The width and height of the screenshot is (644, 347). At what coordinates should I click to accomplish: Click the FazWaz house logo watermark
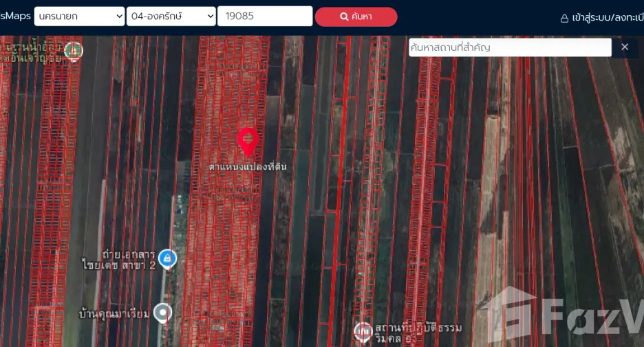(509, 314)
